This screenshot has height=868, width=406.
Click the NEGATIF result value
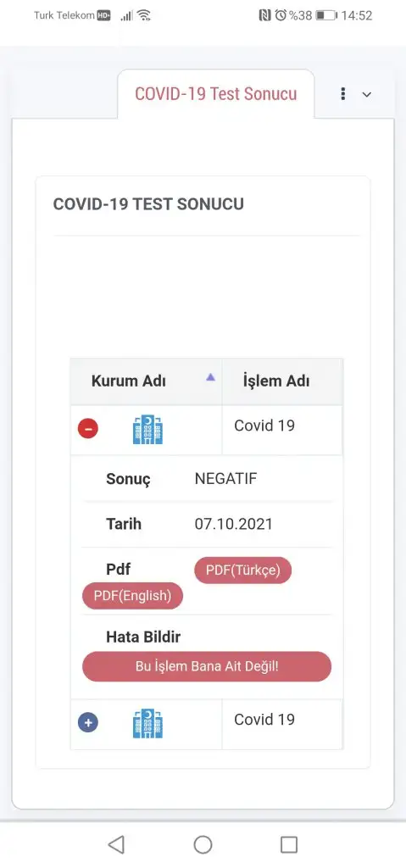coord(225,479)
